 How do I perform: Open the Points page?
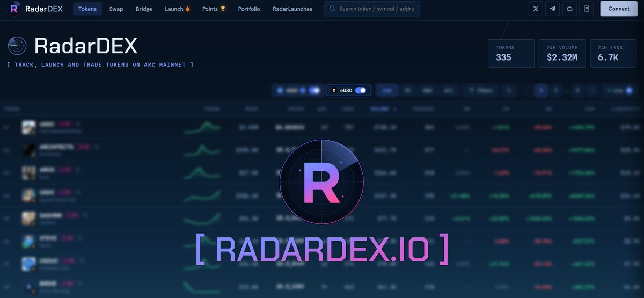pos(214,9)
